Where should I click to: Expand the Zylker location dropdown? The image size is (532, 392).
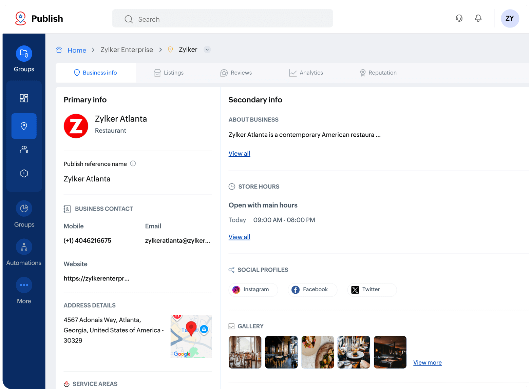207,50
